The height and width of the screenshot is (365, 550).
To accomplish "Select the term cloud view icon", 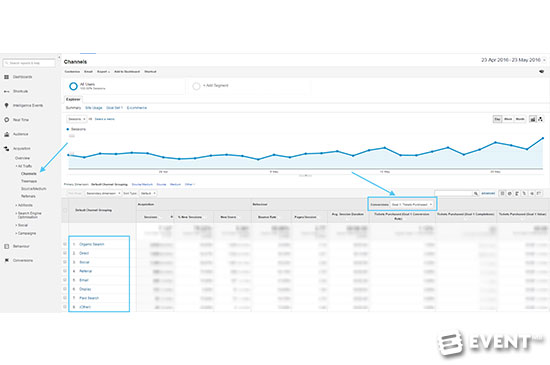I will pyautogui.click(x=532, y=193).
